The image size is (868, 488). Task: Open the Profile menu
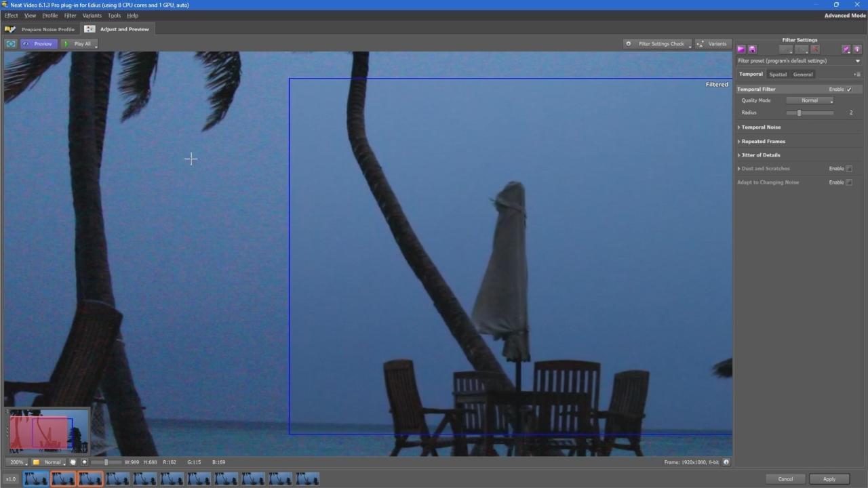pyautogui.click(x=50, y=16)
